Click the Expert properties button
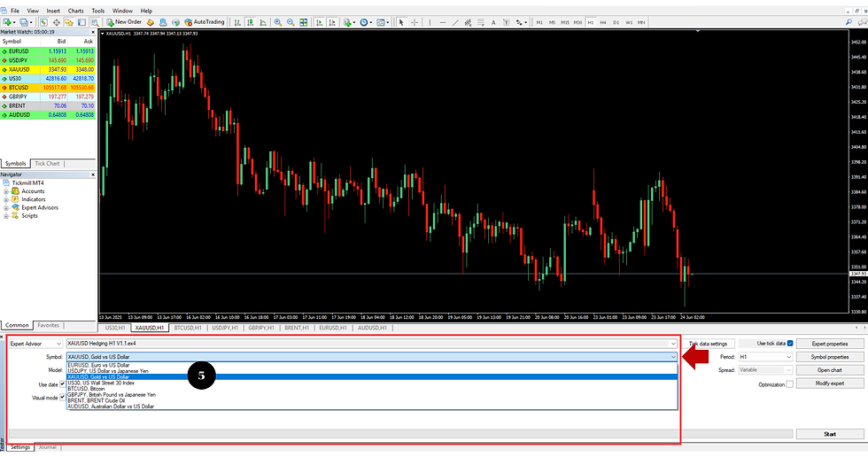 [x=830, y=344]
